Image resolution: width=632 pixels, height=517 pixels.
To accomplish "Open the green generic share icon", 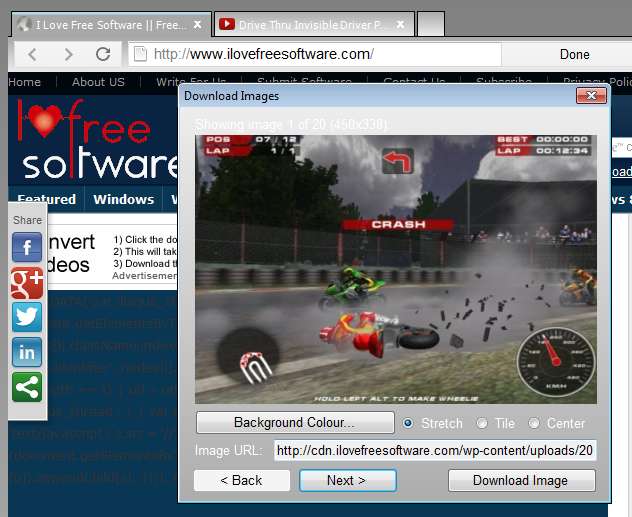I will (x=27, y=387).
